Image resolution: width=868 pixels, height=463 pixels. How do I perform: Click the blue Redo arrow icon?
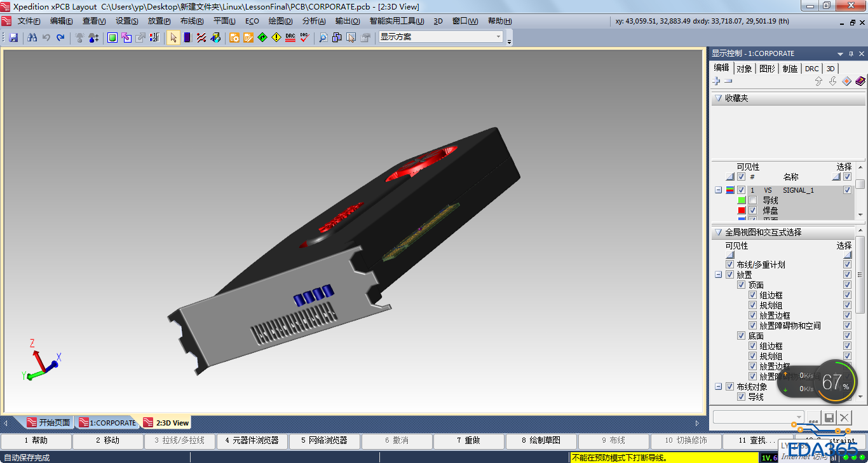click(x=60, y=38)
